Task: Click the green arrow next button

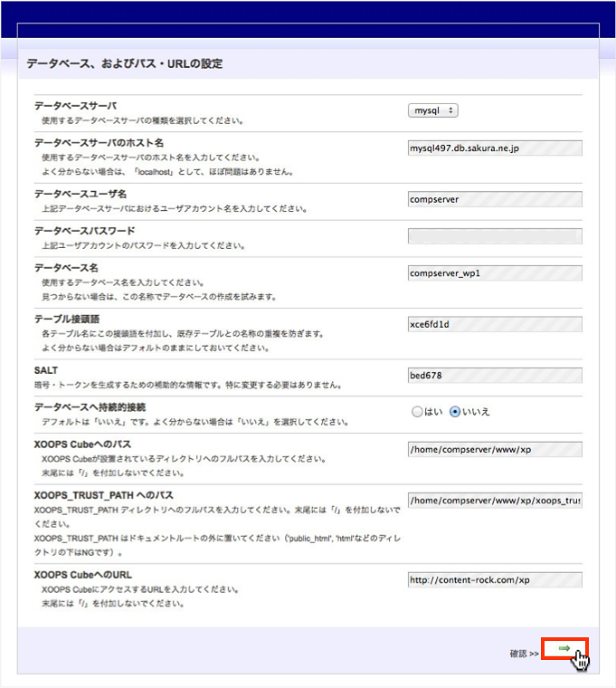Action: coord(564,648)
